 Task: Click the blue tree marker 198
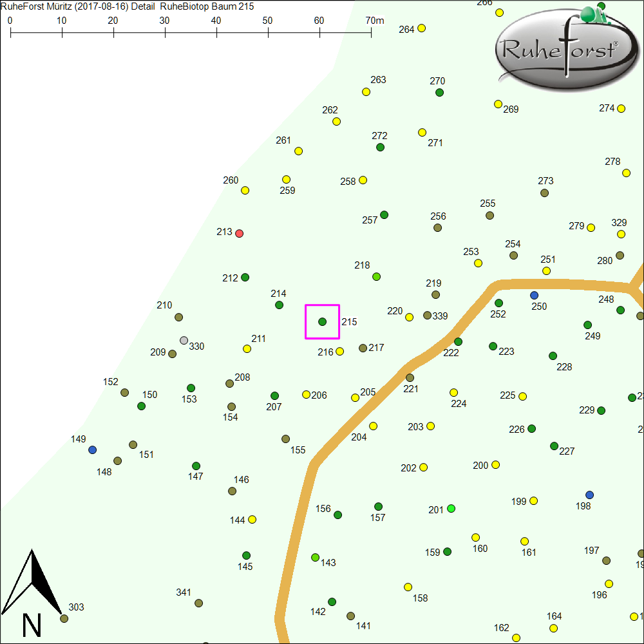pos(589,495)
